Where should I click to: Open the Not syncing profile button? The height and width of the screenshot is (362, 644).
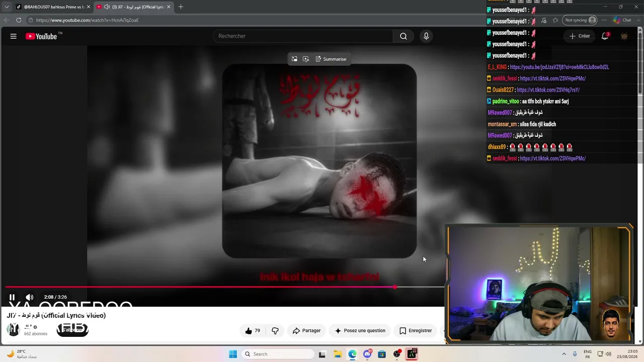coord(580,20)
